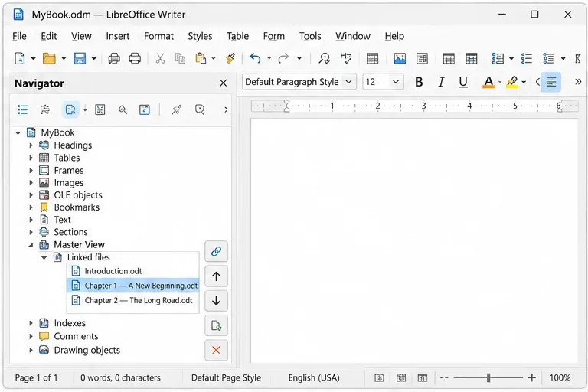Open the font color dropdown arrow

(500, 82)
